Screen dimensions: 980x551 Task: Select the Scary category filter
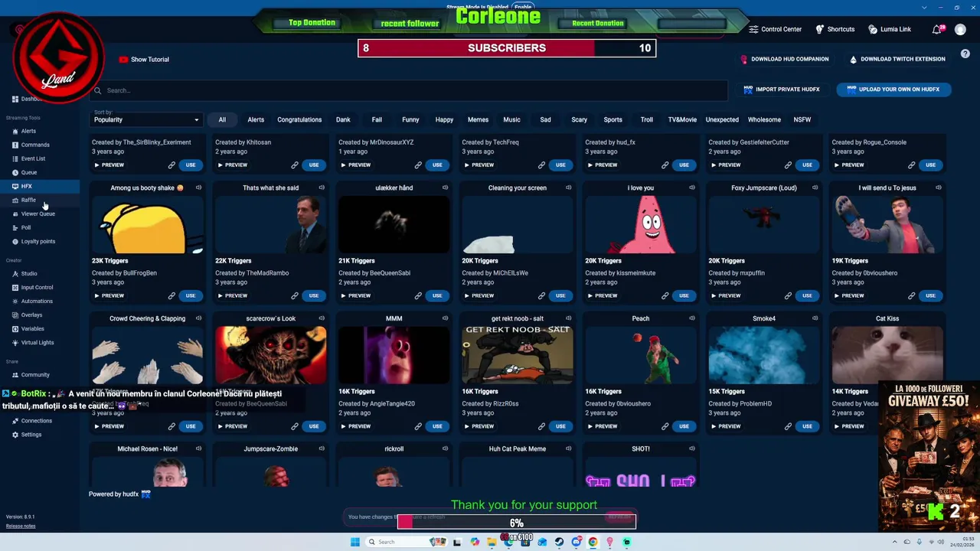[x=579, y=119]
